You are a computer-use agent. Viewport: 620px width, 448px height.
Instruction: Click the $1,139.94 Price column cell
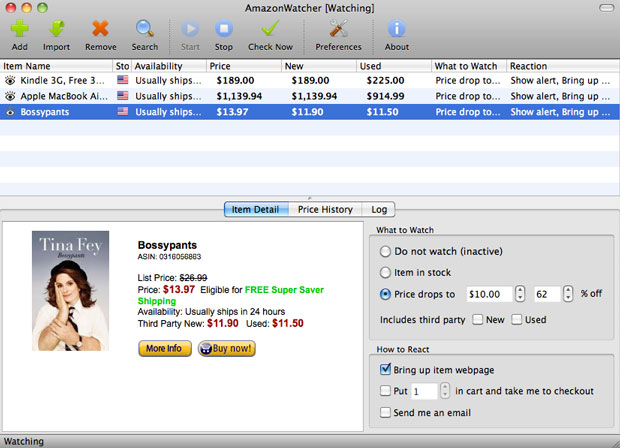[x=239, y=96]
